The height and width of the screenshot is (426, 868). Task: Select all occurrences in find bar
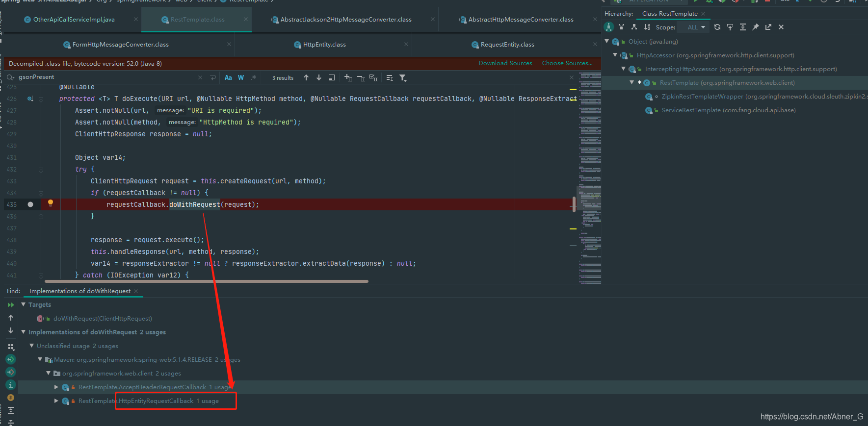(x=373, y=77)
